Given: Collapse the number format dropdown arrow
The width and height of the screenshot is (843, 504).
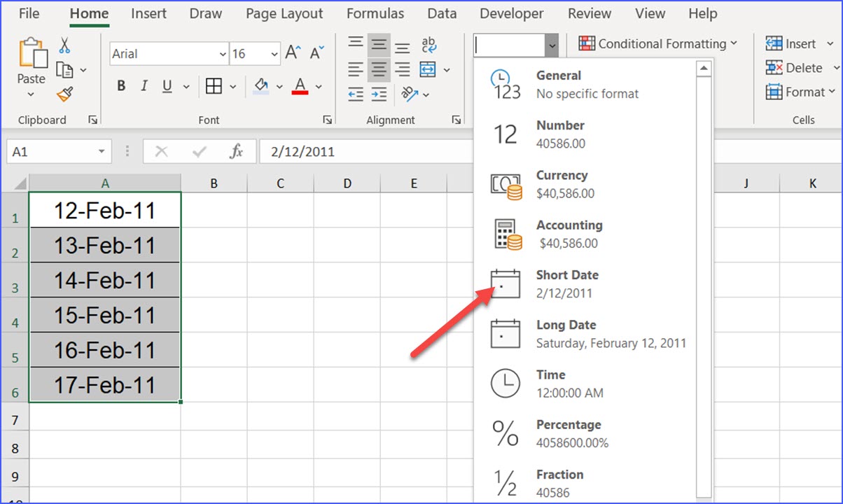Looking at the screenshot, I should point(552,45).
